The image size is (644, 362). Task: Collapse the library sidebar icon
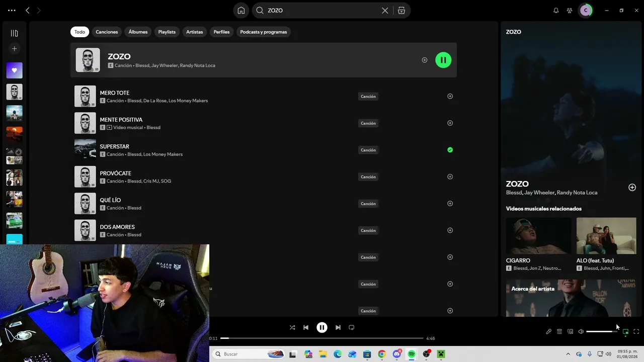14,33
